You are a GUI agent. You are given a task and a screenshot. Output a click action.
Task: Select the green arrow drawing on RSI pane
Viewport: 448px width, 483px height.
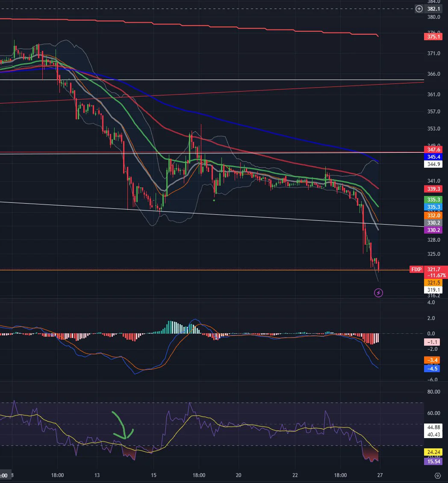point(123,425)
